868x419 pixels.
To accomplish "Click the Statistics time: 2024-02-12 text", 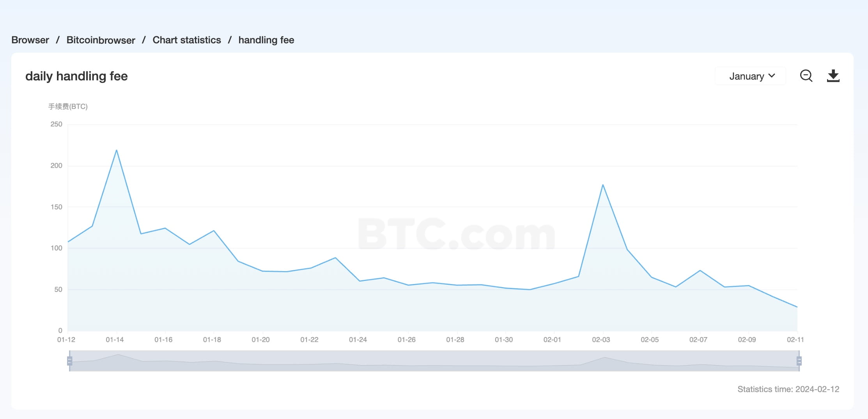I will point(788,389).
